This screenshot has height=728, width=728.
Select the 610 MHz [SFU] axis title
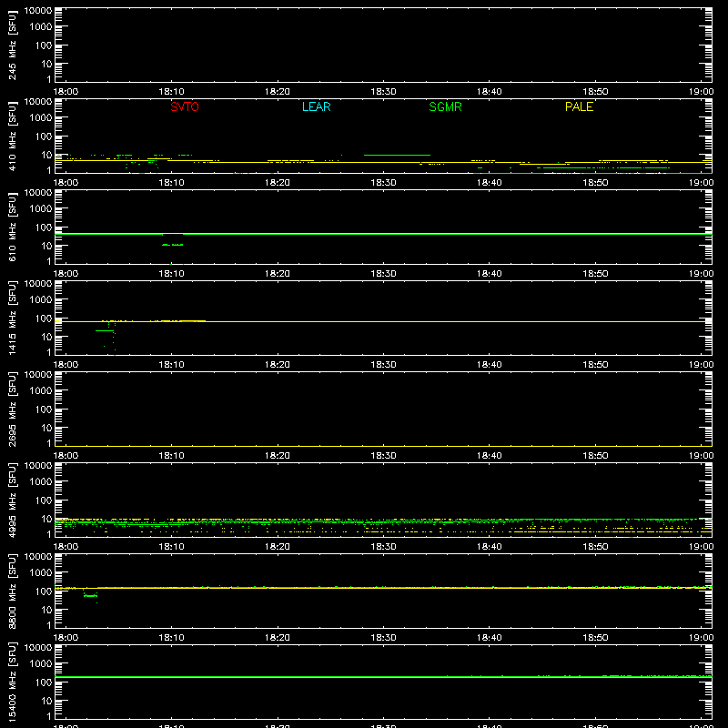[x=12, y=227]
